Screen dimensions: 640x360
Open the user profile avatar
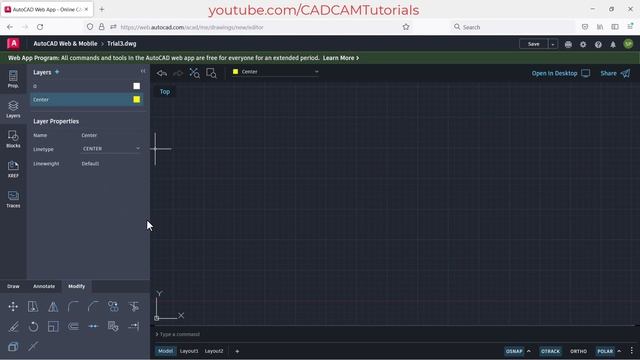pos(628,44)
